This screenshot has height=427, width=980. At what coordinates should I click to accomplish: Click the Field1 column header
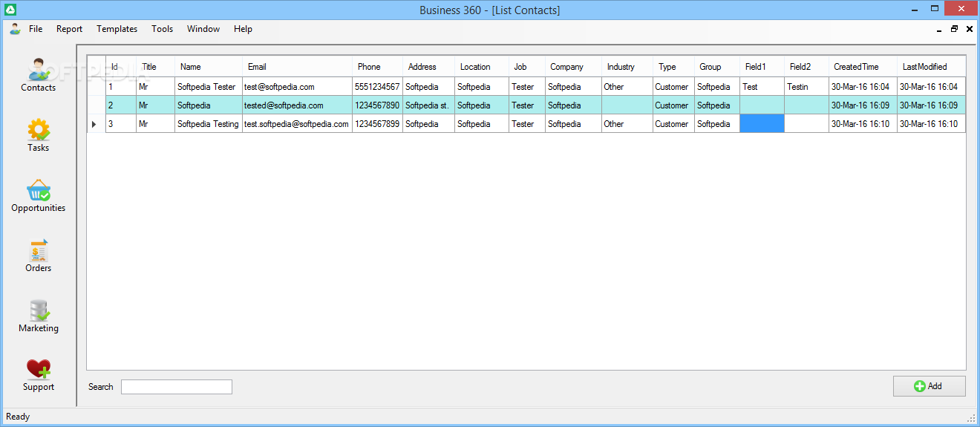762,66
